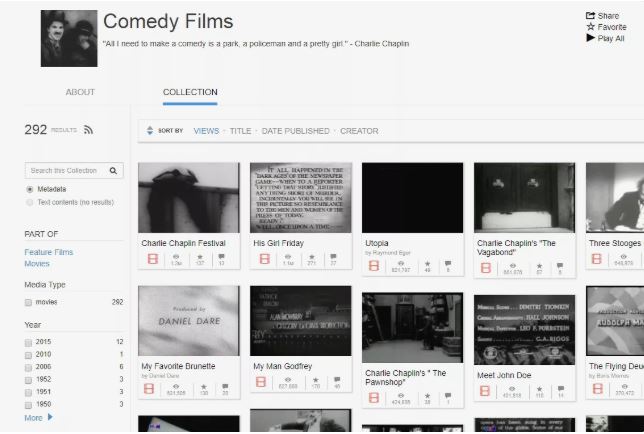Open the Utopia black thumbnail
Viewport: 644px width, 434px height.
click(x=412, y=197)
